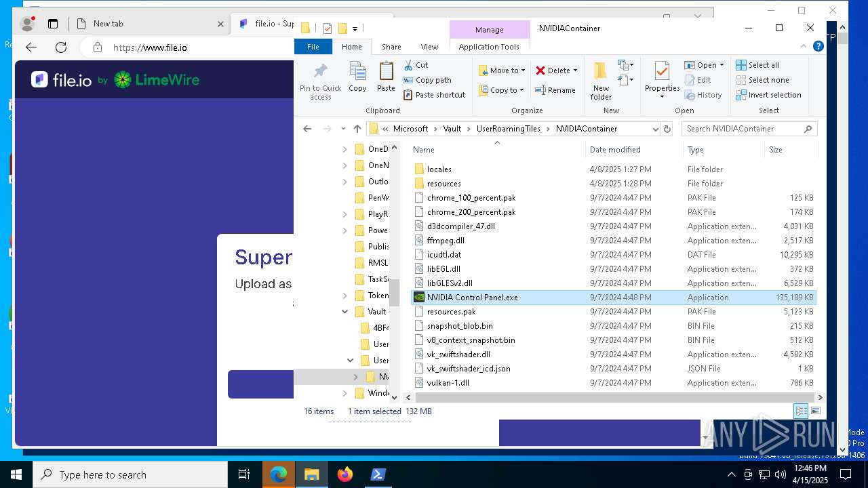Click Select all in ribbon
Screen dimensions: 868x488
pos(757,65)
